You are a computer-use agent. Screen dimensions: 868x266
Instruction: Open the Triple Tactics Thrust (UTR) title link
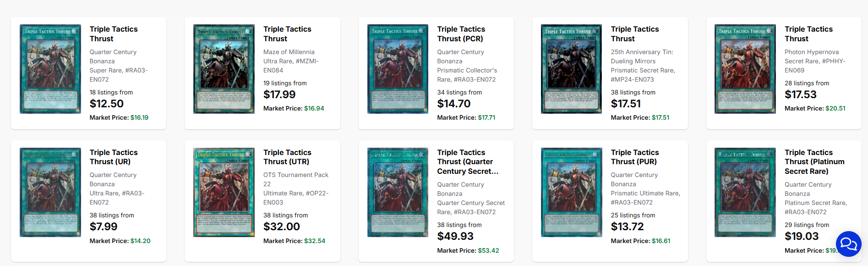point(287,157)
